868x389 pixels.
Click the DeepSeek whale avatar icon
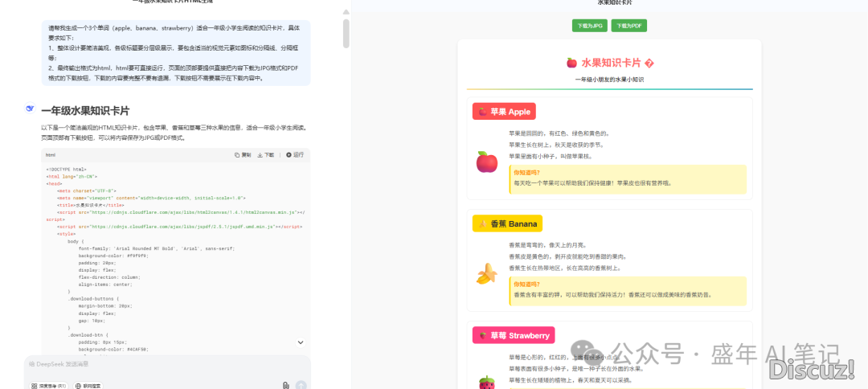[31, 109]
